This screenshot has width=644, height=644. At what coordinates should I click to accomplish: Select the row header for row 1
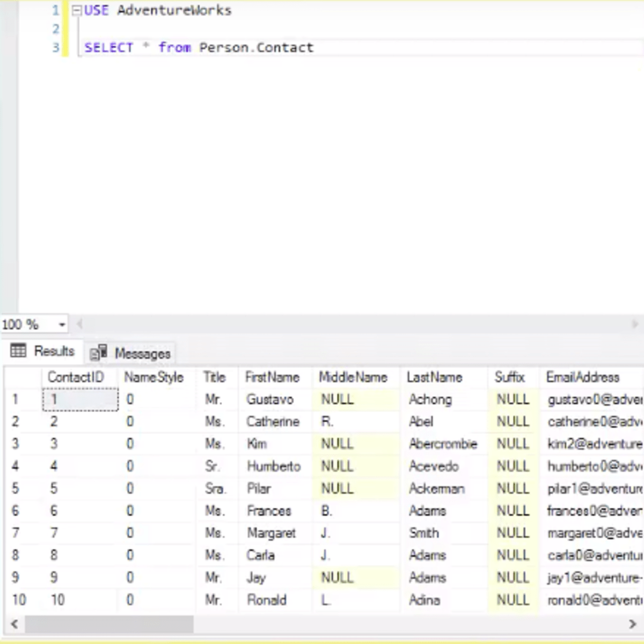tap(23, 399)
